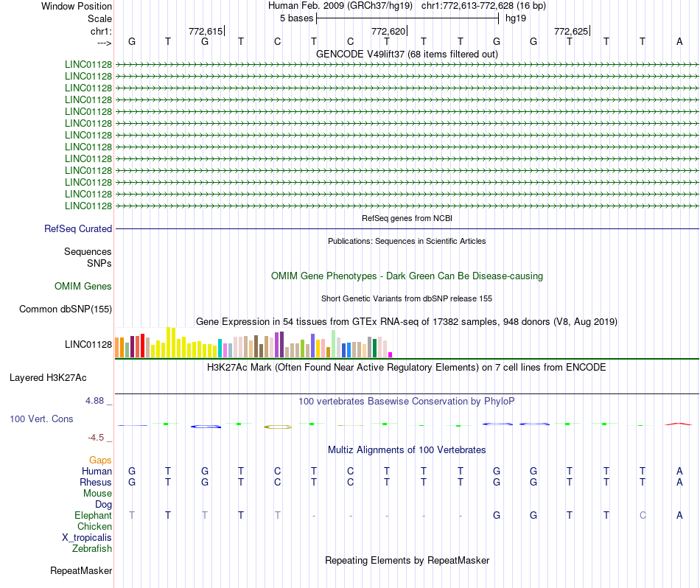Open the OMIM Genes track label
Viewport: 700px width, 588px height.
point(83,286)
